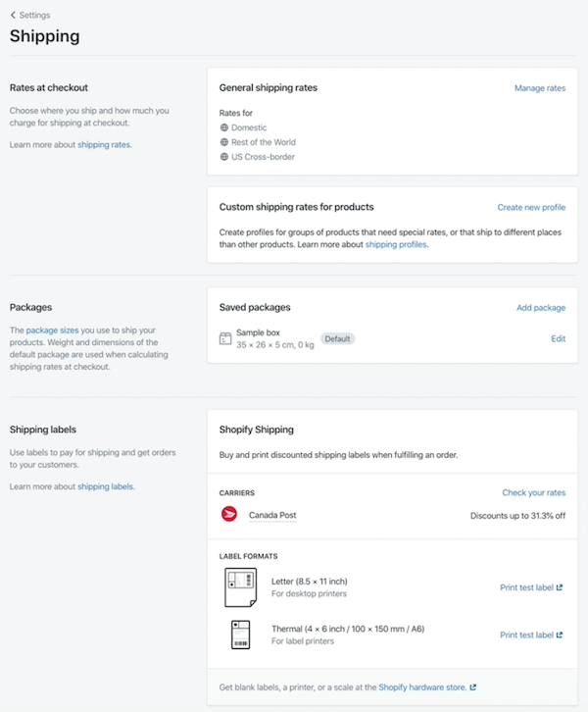588x712 pixels.
Task: Click the Thermal label format thumbnail
Action: click(240, 635)
